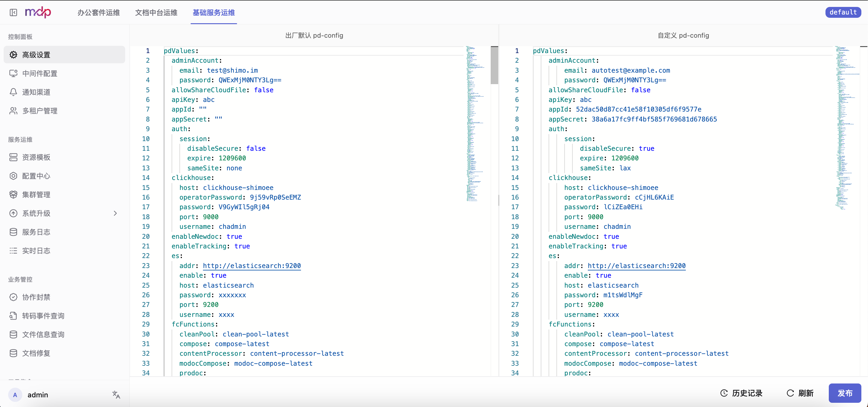Switch to 办公套件运维 tab

[x=99, y=12]
